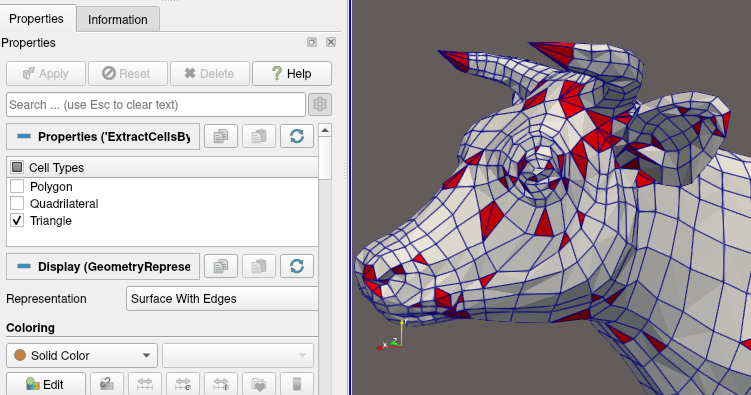751x395 pixels.
Task: Enable the Polygon cell type
Action: coord(17,186)
